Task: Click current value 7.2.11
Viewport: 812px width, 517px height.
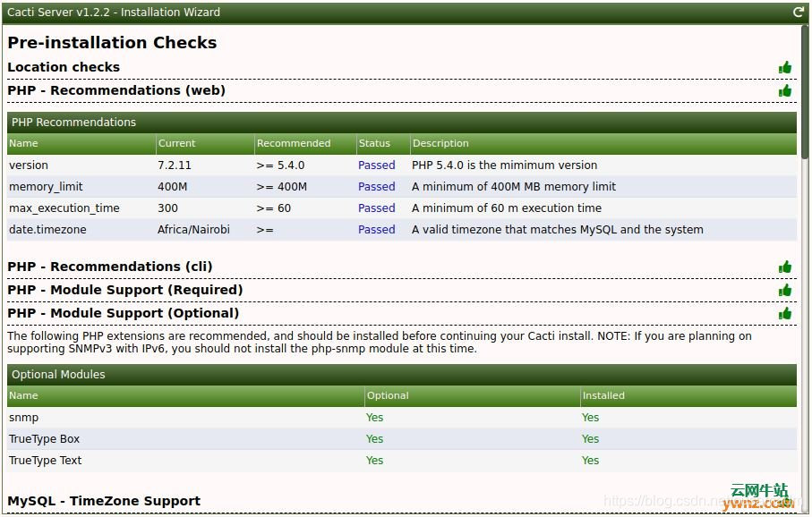Action: point(175,165)
